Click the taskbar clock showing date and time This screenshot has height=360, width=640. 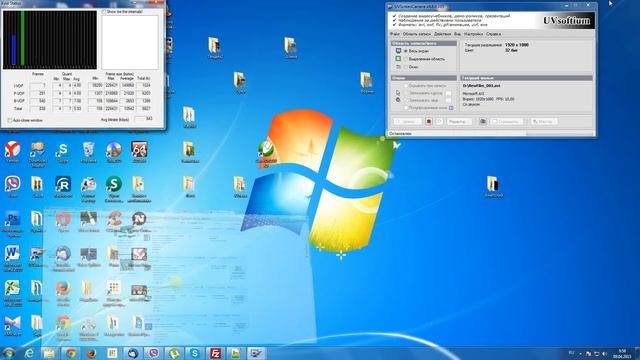click(622, 353)
